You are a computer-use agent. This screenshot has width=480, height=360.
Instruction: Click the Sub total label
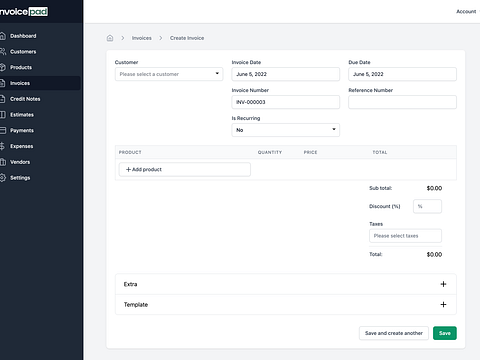point(380,188)
